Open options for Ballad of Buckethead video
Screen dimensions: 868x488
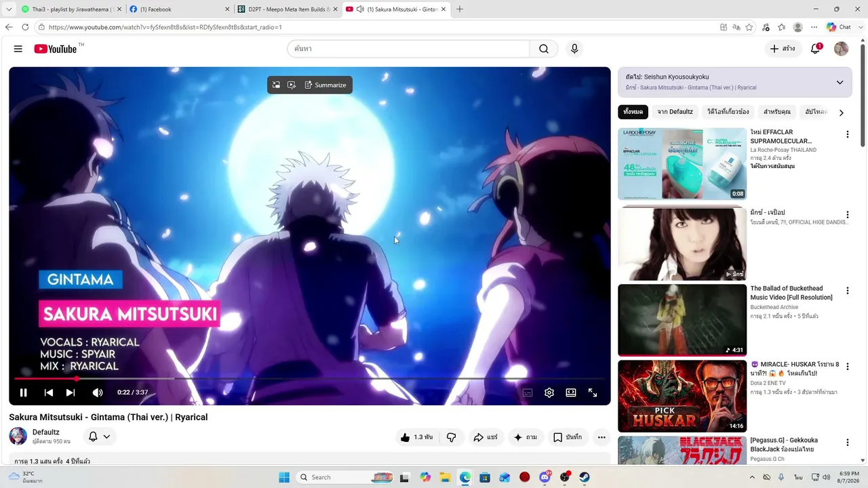(x=847, y=291)
